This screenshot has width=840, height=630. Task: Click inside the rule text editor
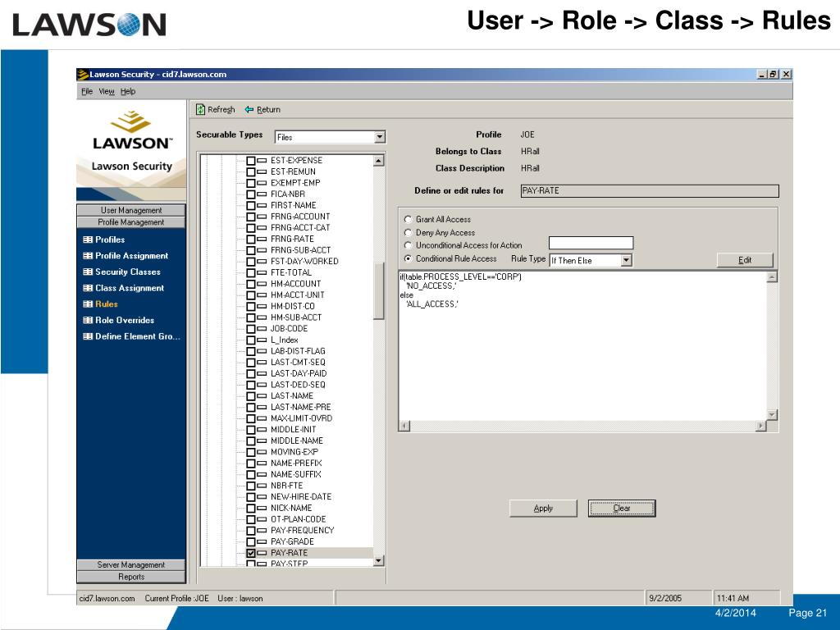(x=583, y=345)
